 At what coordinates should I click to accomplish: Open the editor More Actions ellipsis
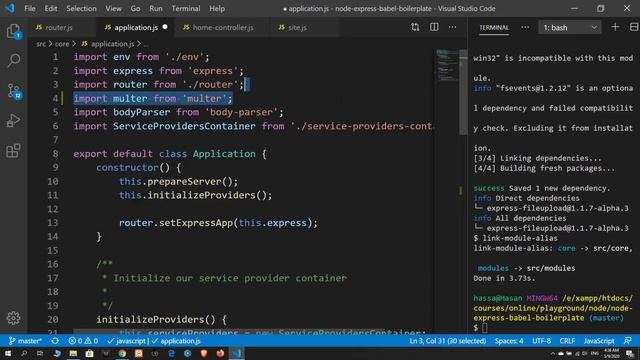pyautogui.click(x=453, y=27)
